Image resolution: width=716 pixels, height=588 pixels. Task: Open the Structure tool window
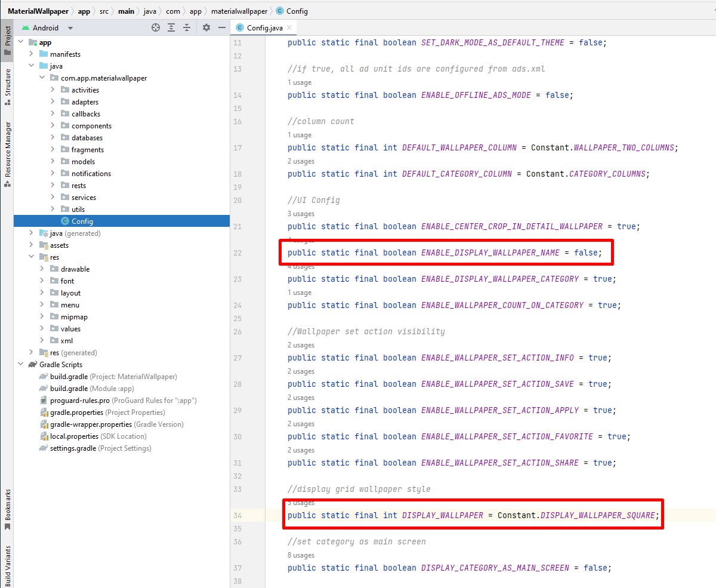click(x=7, y=87)
